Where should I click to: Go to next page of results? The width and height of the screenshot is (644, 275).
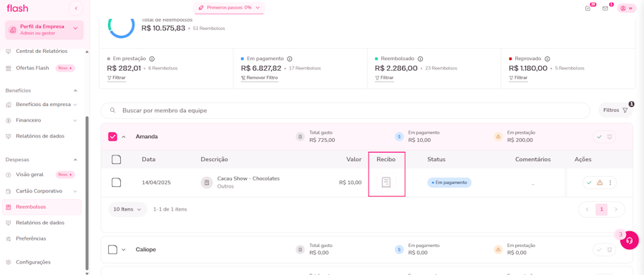tap(615, 210)
